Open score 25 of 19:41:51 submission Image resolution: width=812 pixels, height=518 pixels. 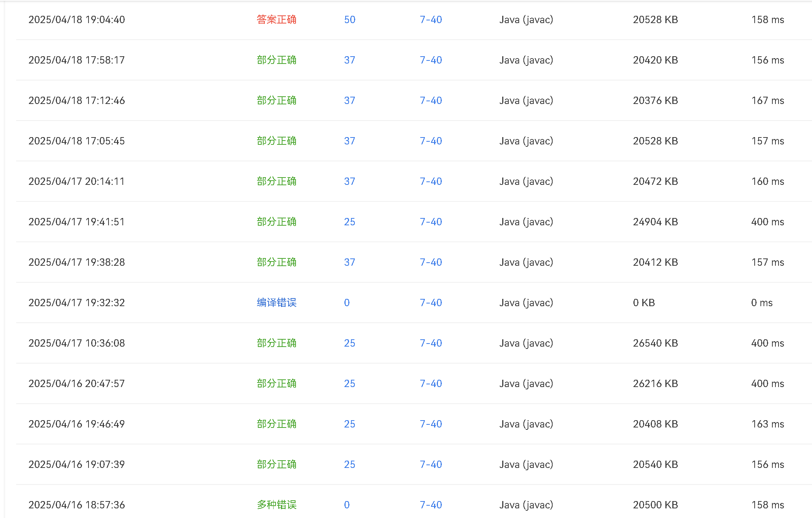349,222
